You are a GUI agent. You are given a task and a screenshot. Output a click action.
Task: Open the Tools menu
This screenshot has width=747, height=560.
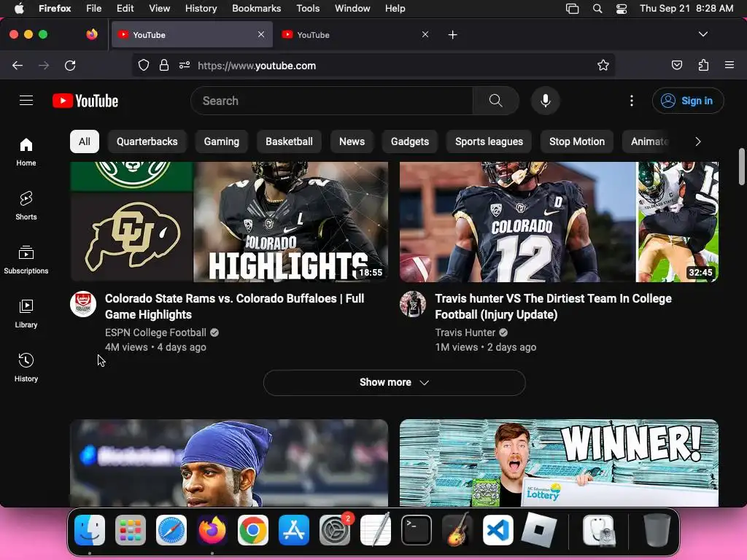click(x=308, y=9)
